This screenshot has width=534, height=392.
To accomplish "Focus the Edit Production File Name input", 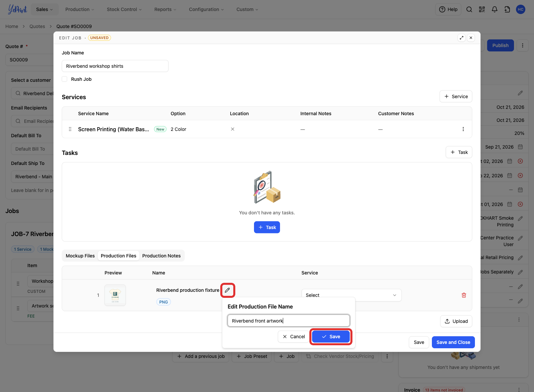I will click(289, 321).
